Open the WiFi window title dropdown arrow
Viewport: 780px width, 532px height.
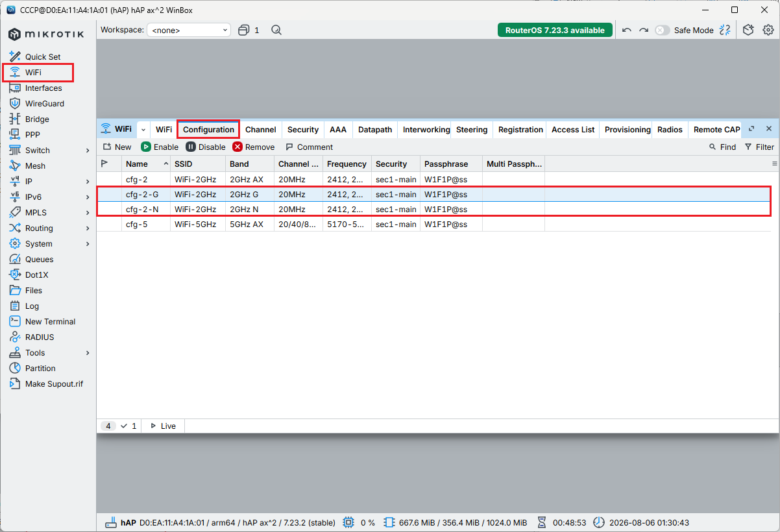click(143, 130)
